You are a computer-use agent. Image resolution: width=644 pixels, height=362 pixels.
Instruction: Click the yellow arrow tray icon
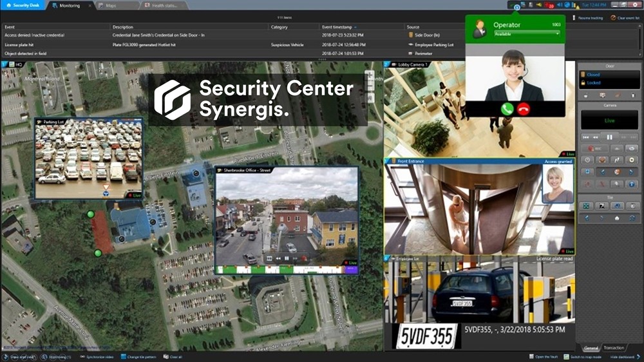(x=538, y=5)
